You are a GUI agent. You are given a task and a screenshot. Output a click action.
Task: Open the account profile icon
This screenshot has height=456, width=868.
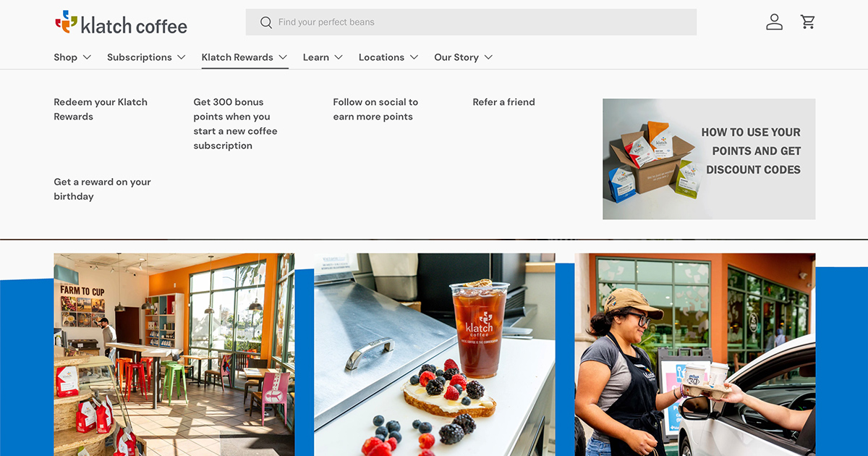pos(775,22)
